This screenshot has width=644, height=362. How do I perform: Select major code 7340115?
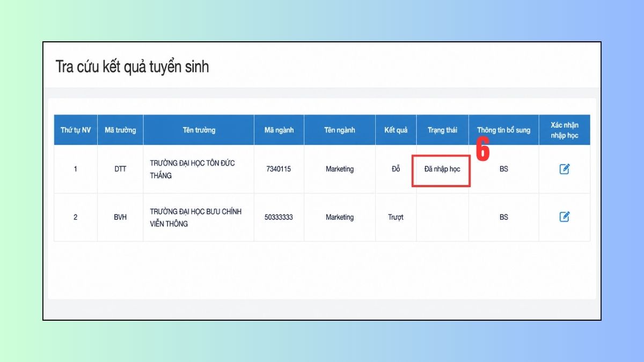279,169
